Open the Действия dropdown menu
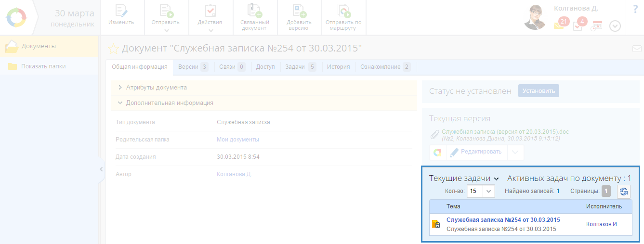644x244 pixels. (x=210, y=18)
